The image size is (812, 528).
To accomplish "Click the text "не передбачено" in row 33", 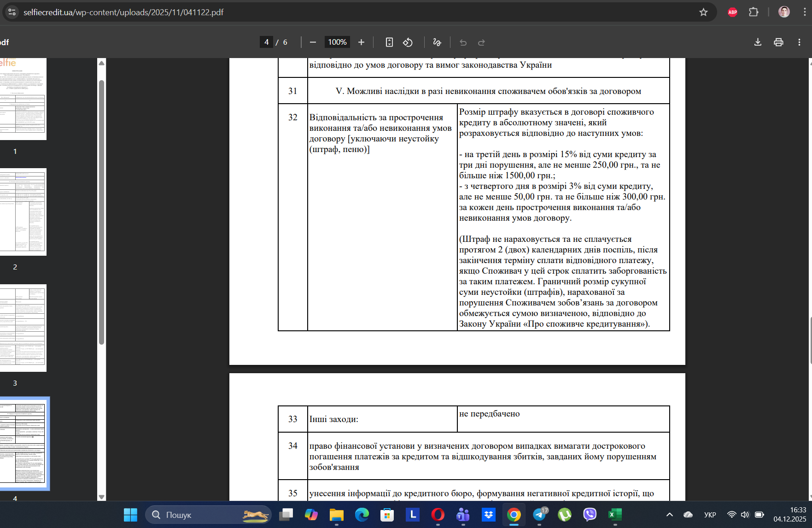I will pos(490,414).
